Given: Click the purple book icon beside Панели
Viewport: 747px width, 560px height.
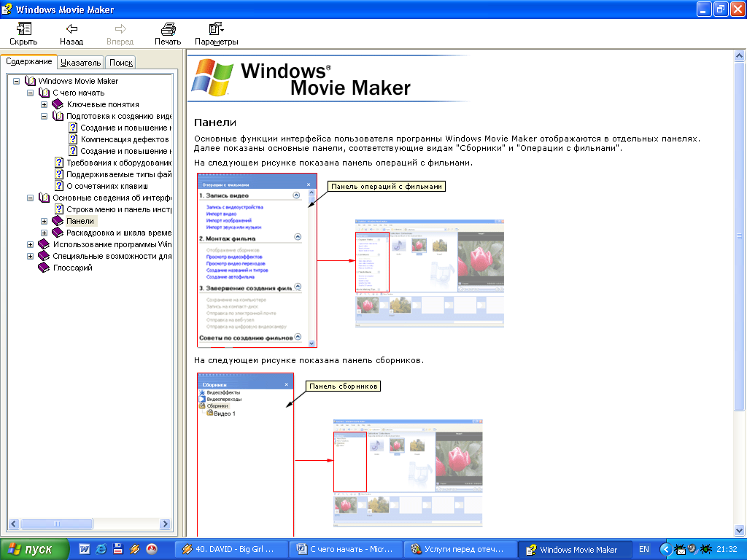Looking at the screenshot, I should (x=58, y=220).
